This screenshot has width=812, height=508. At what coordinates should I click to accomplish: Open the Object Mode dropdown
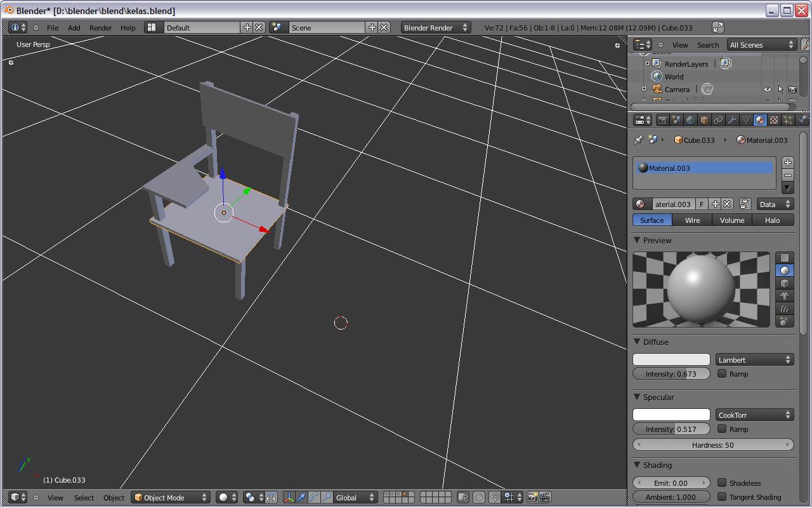click(x=171, y=497)
